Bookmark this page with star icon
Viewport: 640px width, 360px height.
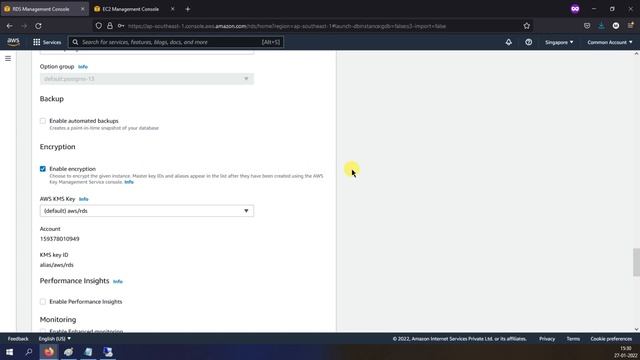point(527,26)
